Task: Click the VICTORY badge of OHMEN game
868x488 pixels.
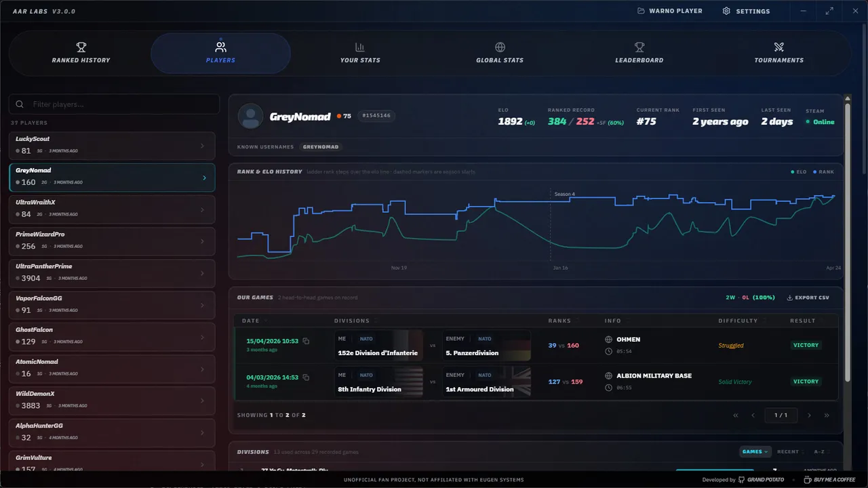Action: [806, 345]
